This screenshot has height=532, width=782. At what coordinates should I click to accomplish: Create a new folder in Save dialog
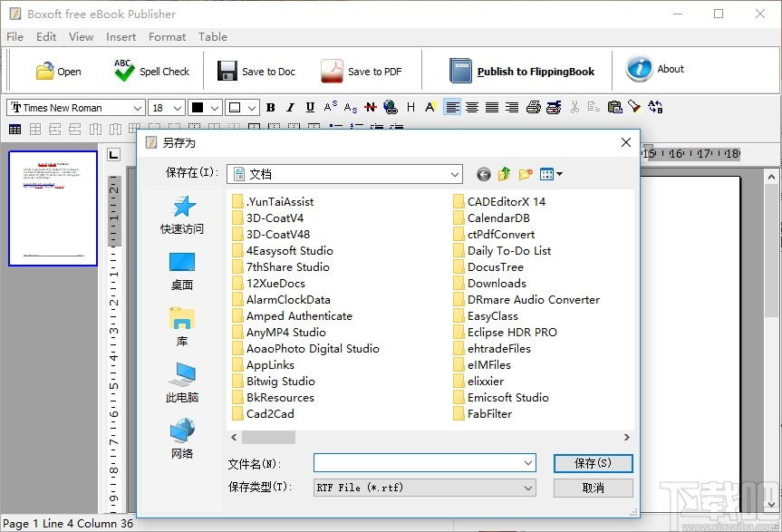tap(526, 173)
